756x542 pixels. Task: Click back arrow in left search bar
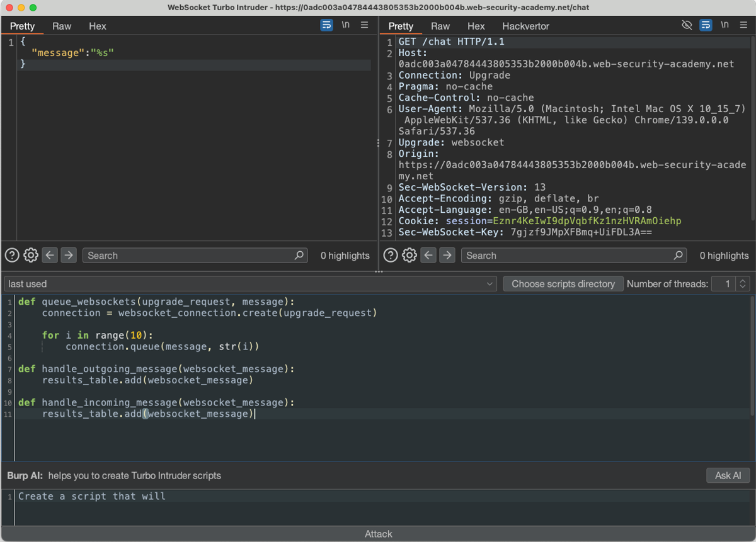click(50, 255)
